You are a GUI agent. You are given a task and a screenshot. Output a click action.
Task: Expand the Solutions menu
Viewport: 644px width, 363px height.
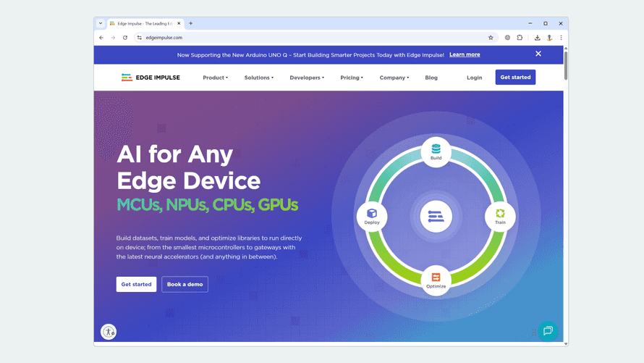click(x=259, y=78)
